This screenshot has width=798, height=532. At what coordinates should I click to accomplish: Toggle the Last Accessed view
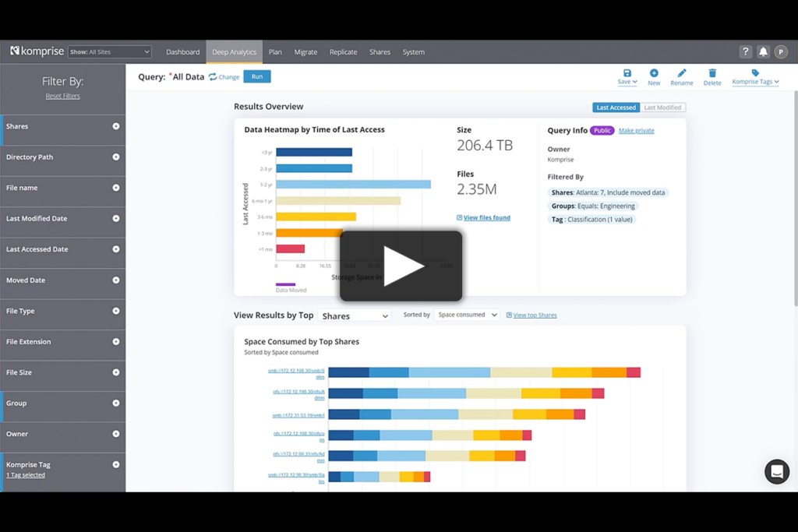coord(616,107)
